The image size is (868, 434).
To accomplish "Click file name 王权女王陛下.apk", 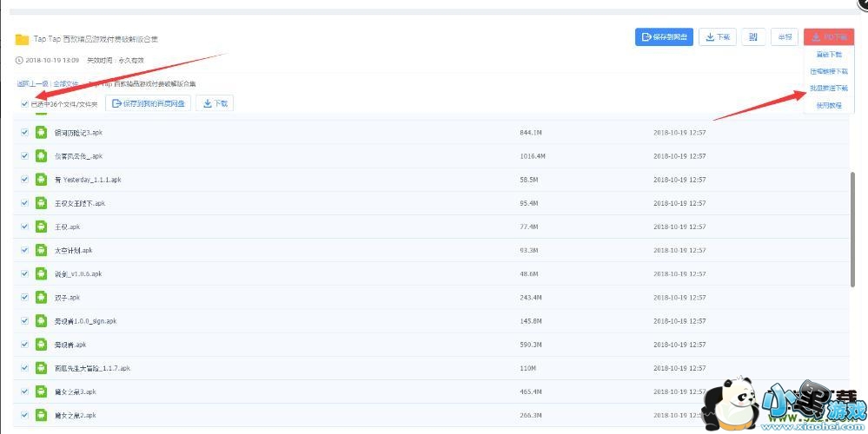I will pos(80,203).
